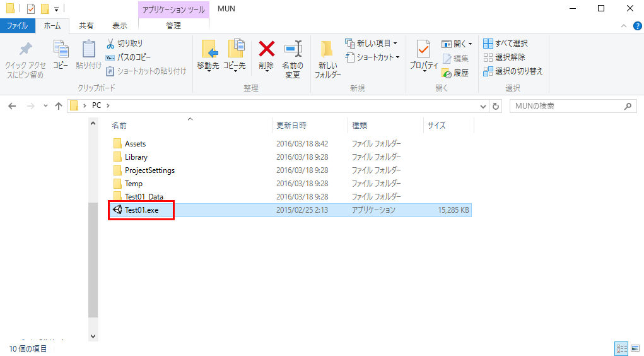Select the Test01_Data folder

pos(144,196)
